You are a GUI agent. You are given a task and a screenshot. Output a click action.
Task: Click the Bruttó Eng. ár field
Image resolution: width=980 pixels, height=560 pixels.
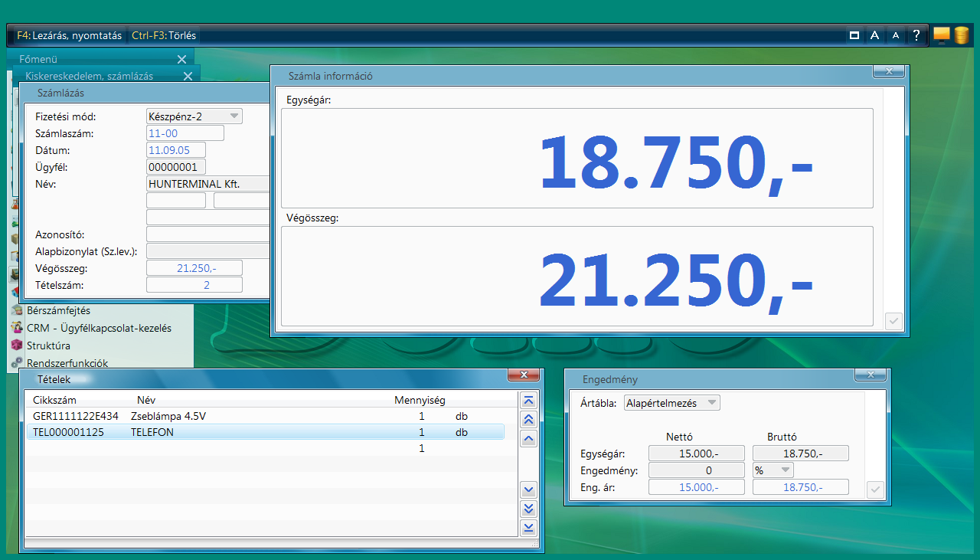pos(801,487)
